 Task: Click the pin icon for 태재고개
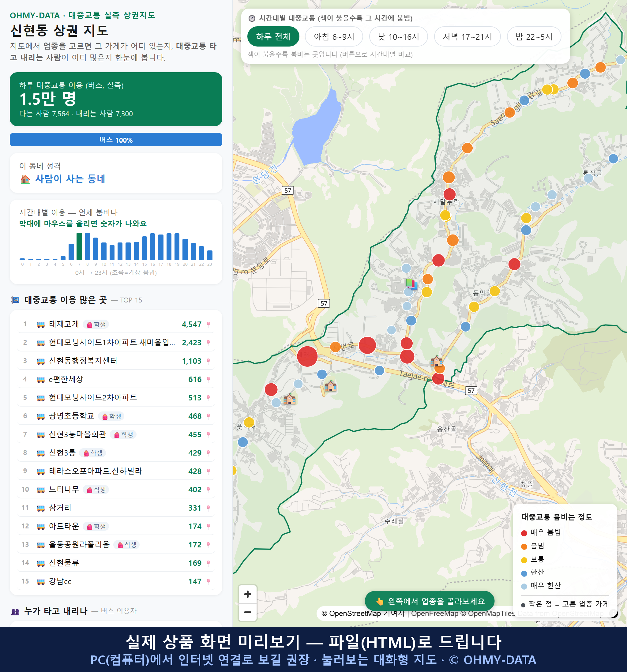coord(208,325)
